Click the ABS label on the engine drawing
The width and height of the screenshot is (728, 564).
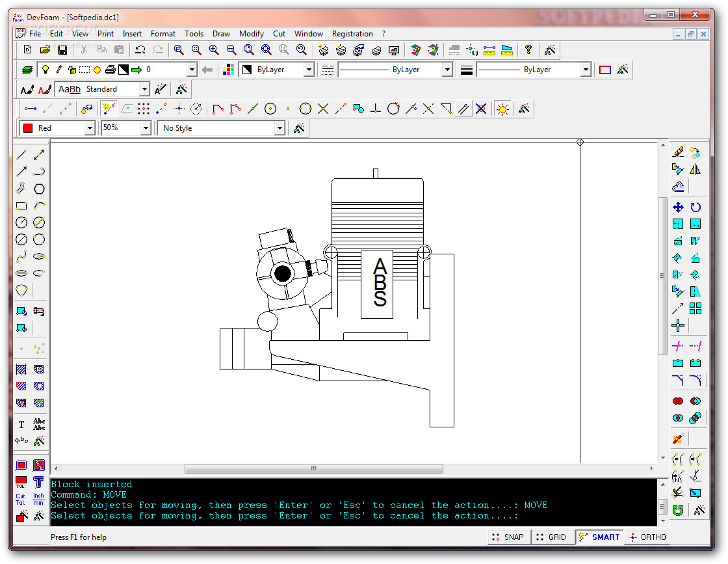tap(380, 282)
